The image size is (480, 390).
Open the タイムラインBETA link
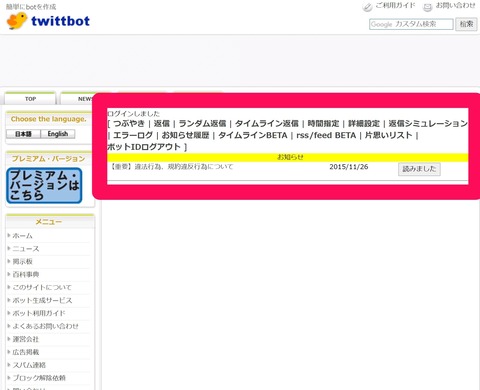[x=253, y=135]
